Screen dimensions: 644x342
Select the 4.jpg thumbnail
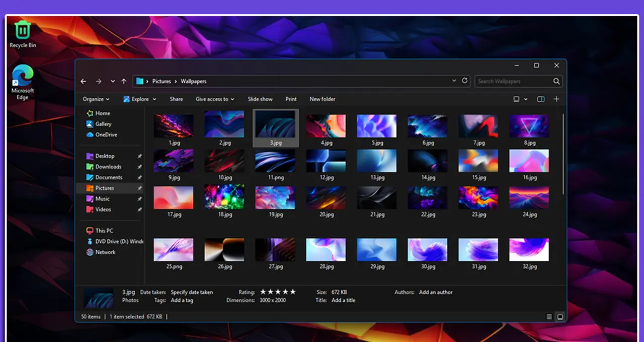point(326,126)
